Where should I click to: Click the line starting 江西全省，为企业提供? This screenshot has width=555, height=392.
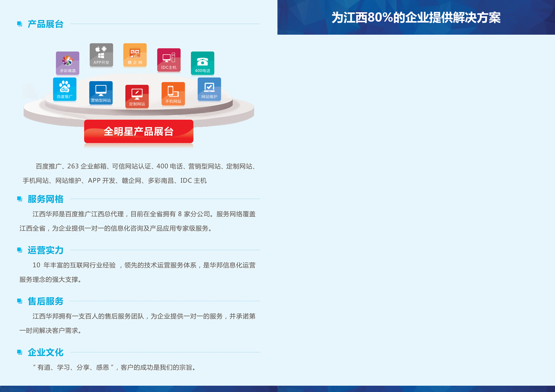tap(116, 228)
